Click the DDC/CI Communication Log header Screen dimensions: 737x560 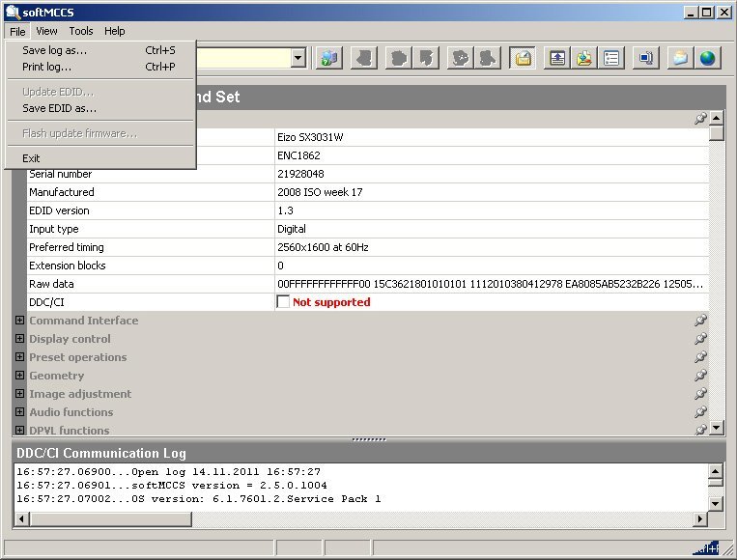(101, 453)
